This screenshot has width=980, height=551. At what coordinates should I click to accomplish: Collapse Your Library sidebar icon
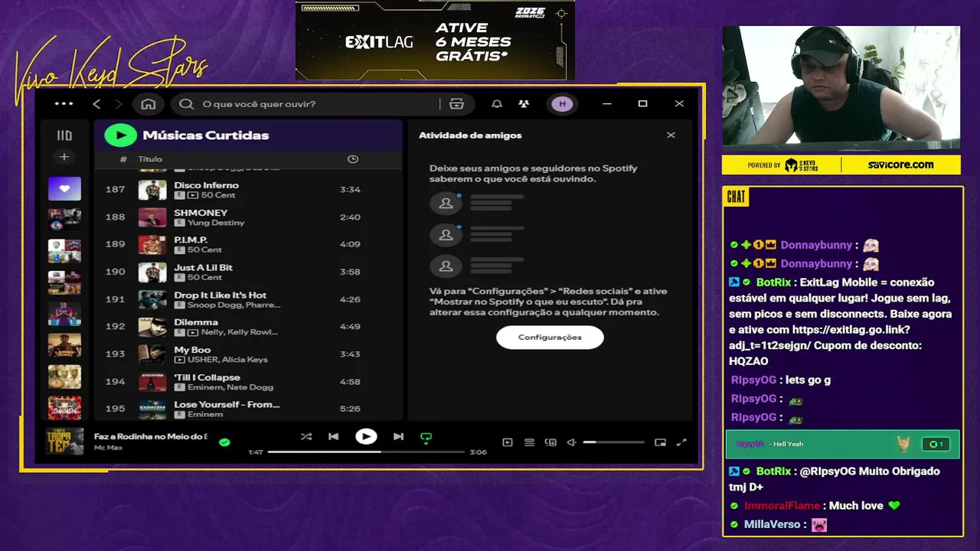coord(64,135)
